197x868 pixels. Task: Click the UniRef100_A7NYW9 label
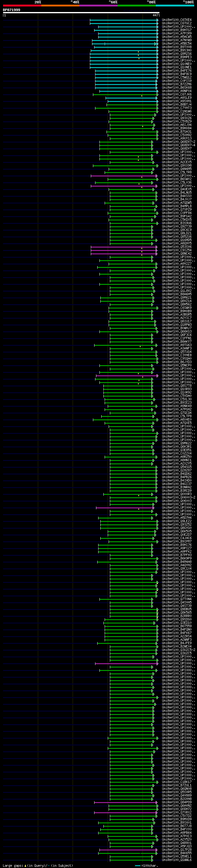[x=176, y=40]
